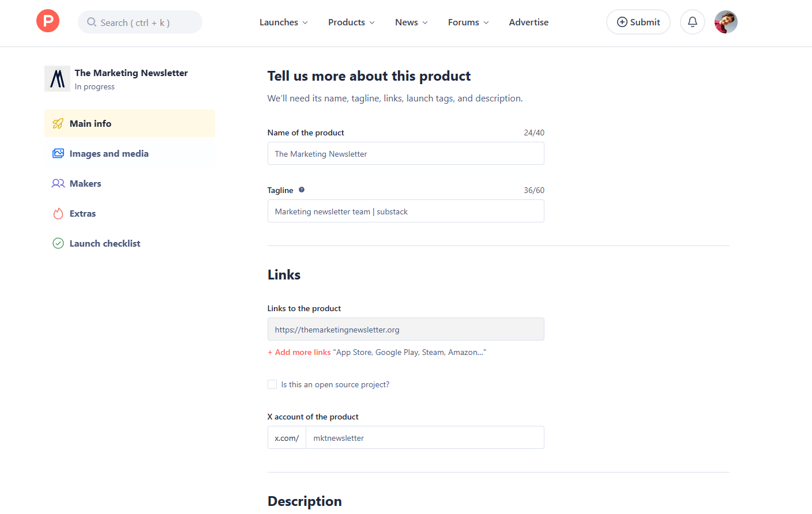Click the 36/60 character counter

pos(534,190)
